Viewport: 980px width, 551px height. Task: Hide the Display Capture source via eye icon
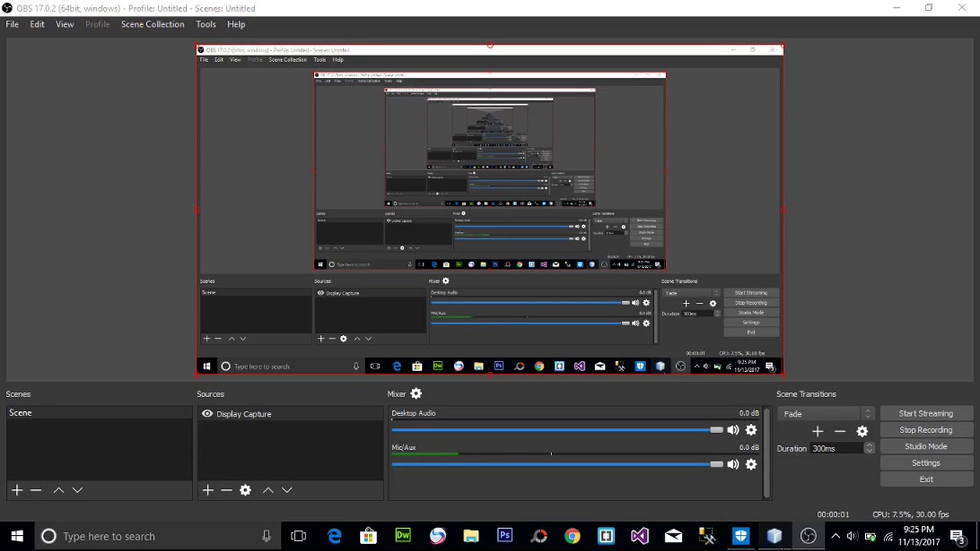click(207, 414)
